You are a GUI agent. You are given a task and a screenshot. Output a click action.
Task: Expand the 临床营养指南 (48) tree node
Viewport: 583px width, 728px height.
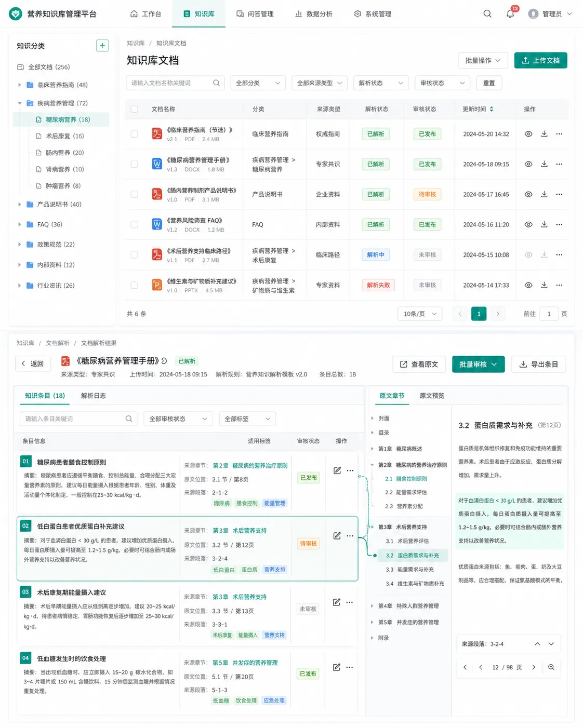pyautogui.click(x=20, y=85)
